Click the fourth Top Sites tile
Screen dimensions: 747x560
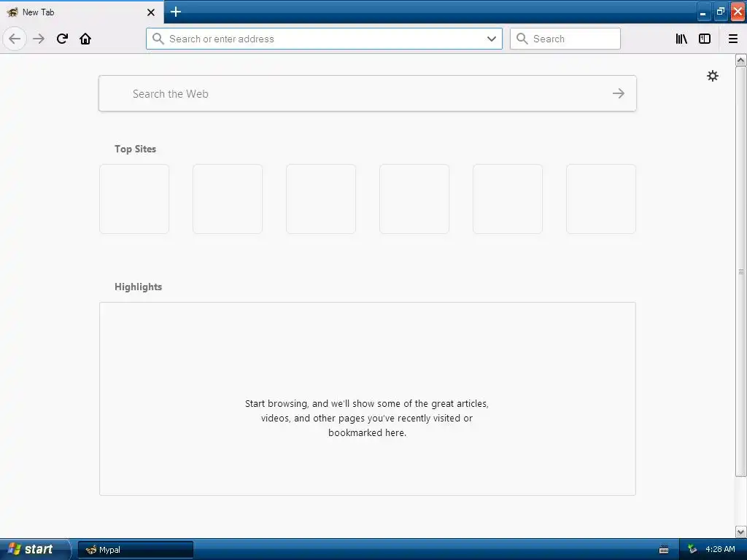[x=414, y=199]
